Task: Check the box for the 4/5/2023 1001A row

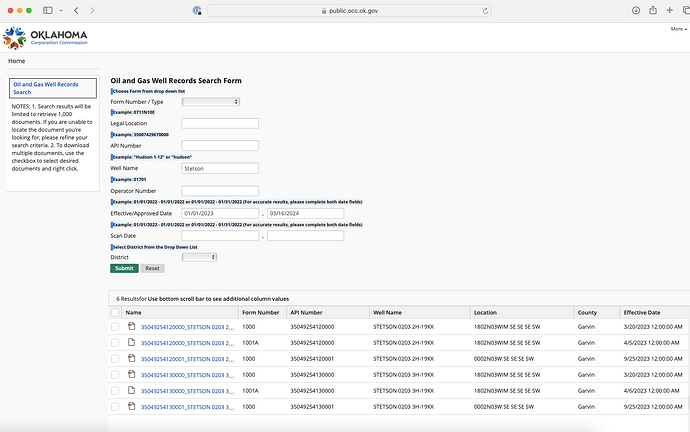Action: coord(115,343)
